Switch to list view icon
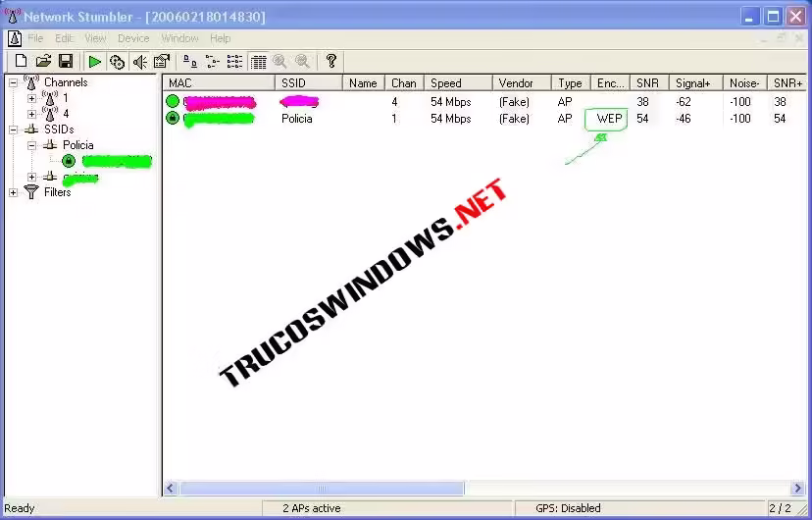The height and width of the screenshot is (520, 812). 234,62
